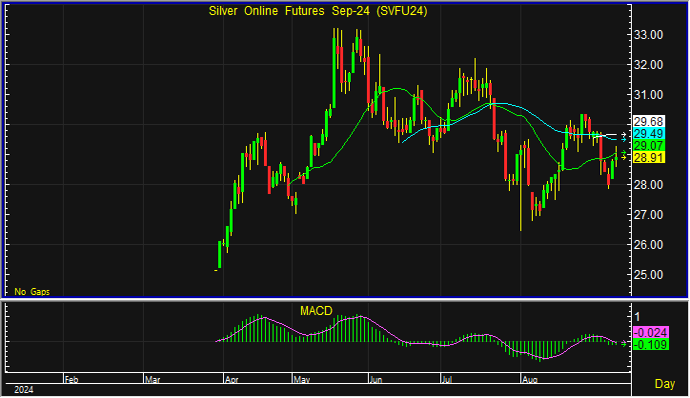This screenshot has height=398, width=690.
Task: Select the 2024 year label on time axis
Action: [23, 390]
